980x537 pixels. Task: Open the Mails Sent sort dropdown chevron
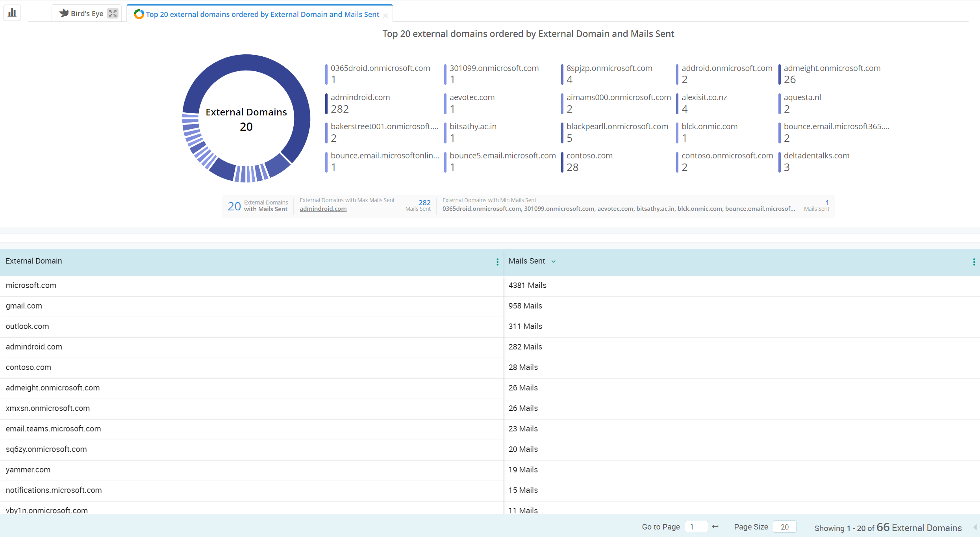[554, 262]
